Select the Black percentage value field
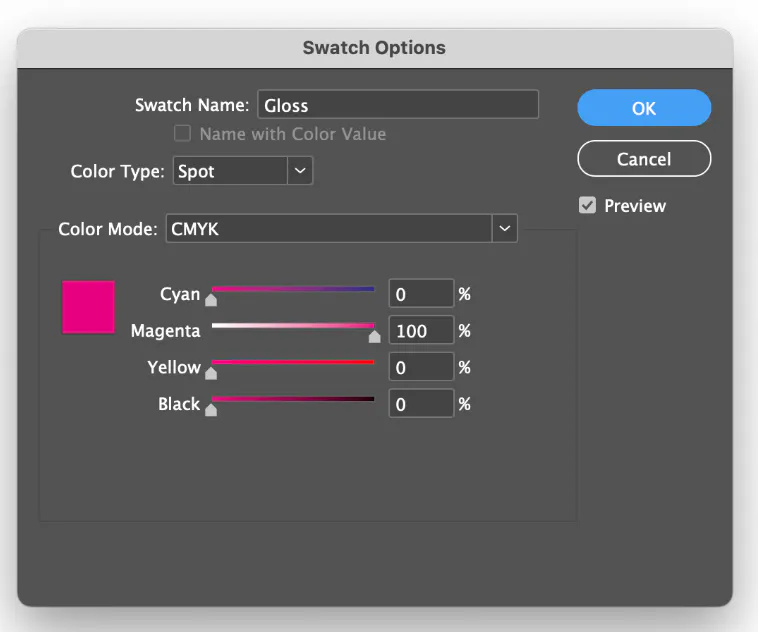Viewport: 758px width, 632px height. coord(420,404)
